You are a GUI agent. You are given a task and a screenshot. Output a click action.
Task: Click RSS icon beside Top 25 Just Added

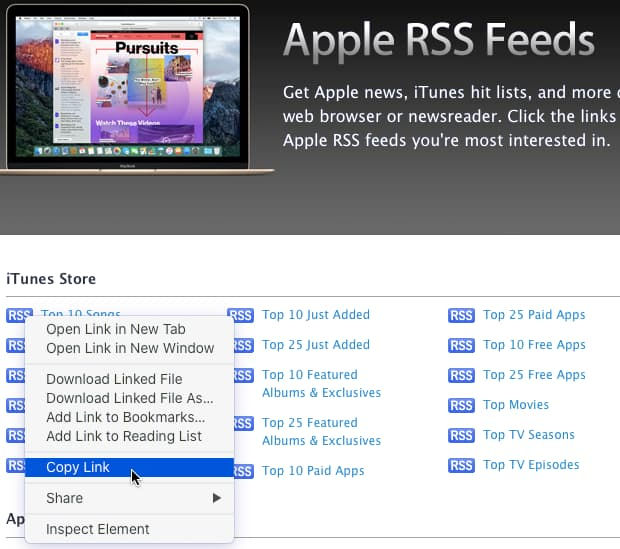[x=243, y=346]
